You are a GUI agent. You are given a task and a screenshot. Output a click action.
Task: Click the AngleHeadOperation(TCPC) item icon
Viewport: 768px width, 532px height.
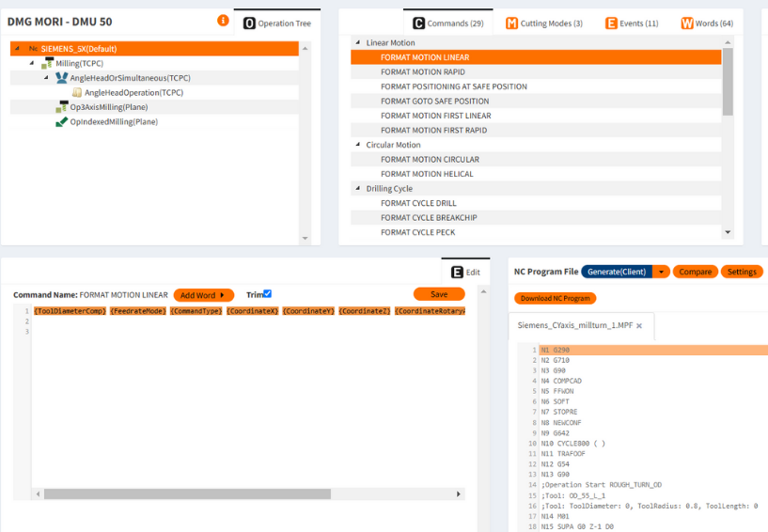pos(77,93)
